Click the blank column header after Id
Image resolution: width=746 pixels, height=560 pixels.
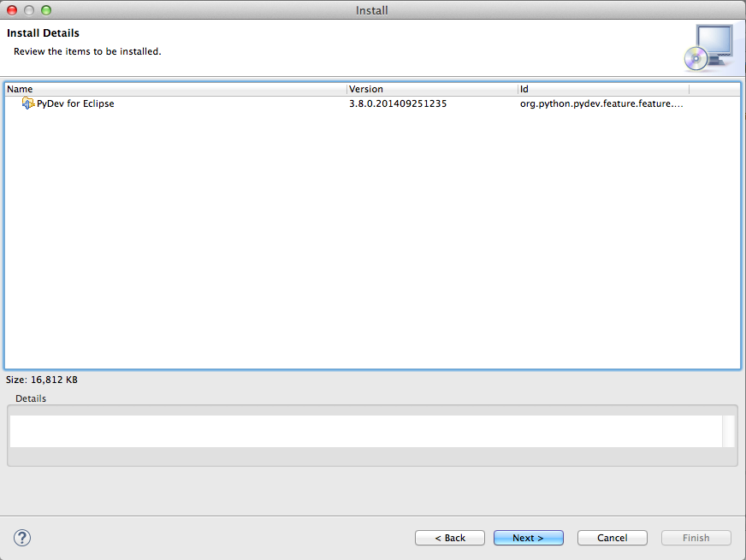point(713,89)
